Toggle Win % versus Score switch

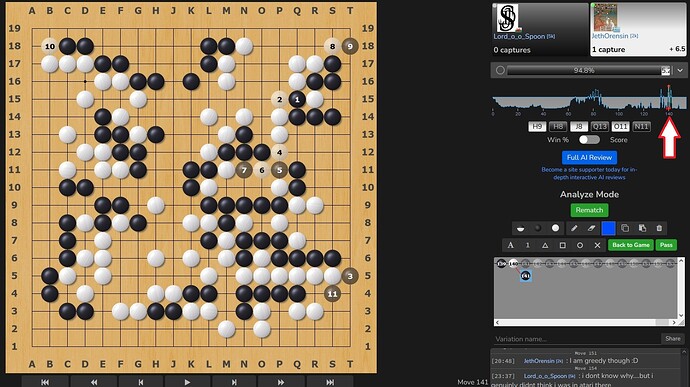(589, 140)
